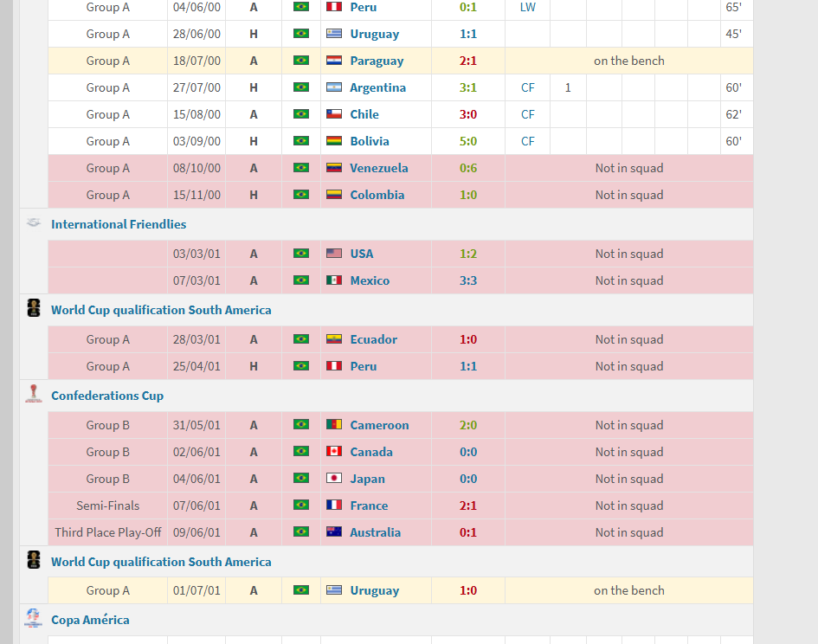Click the 1:0 result against Ecuador
The height and width of the screenshot is (644, 818).
click(x=468, y=339)
